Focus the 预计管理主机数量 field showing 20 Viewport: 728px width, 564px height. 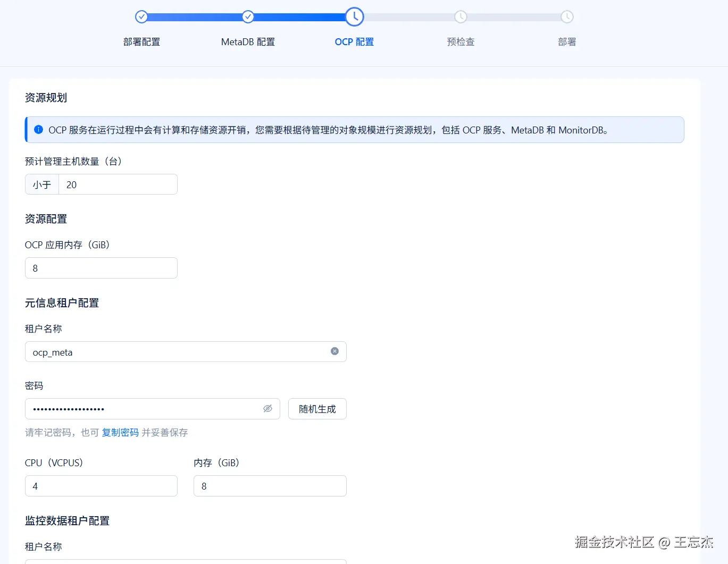click(118, 184)
